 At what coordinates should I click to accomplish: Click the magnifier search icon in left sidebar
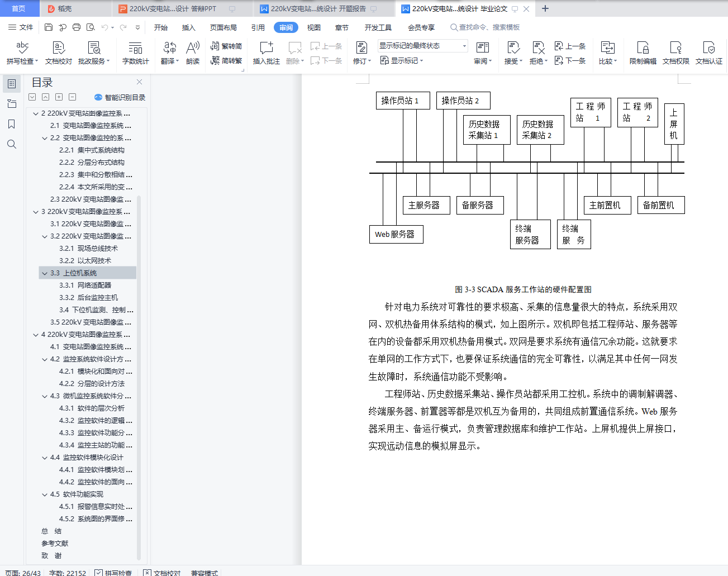click(x=12, y=144)
